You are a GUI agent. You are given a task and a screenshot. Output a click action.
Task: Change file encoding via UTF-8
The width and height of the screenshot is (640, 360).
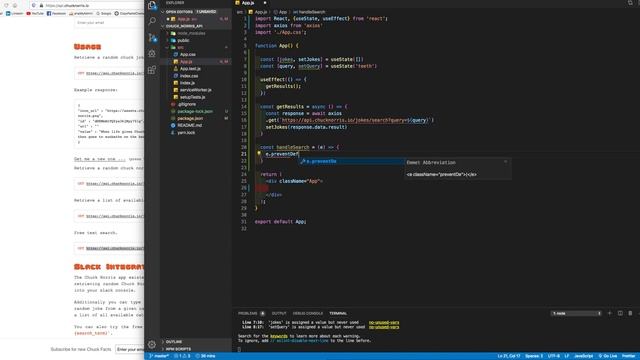point(553,356)
